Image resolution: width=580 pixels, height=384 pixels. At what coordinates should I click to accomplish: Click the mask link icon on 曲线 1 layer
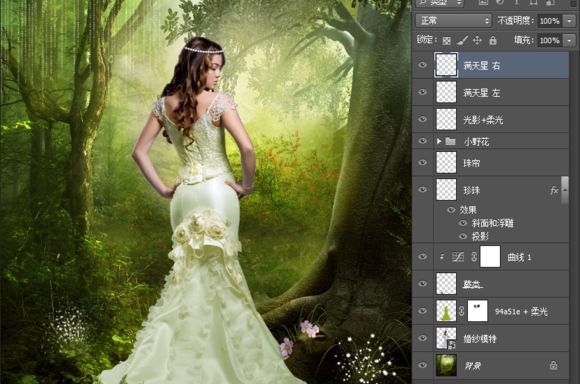pyautogui.click(x=474, y=257)
